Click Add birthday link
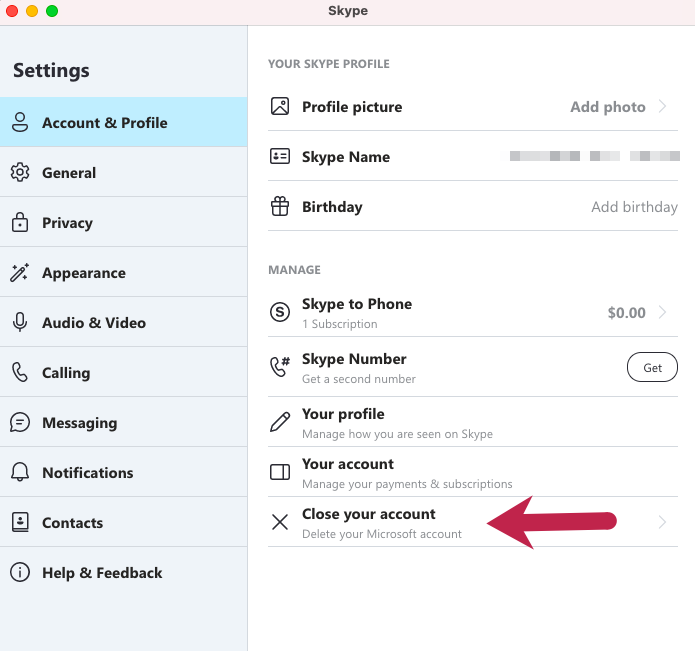Viewport: 695px width, 651px height. pyautogui.click(x=634, y=207)
